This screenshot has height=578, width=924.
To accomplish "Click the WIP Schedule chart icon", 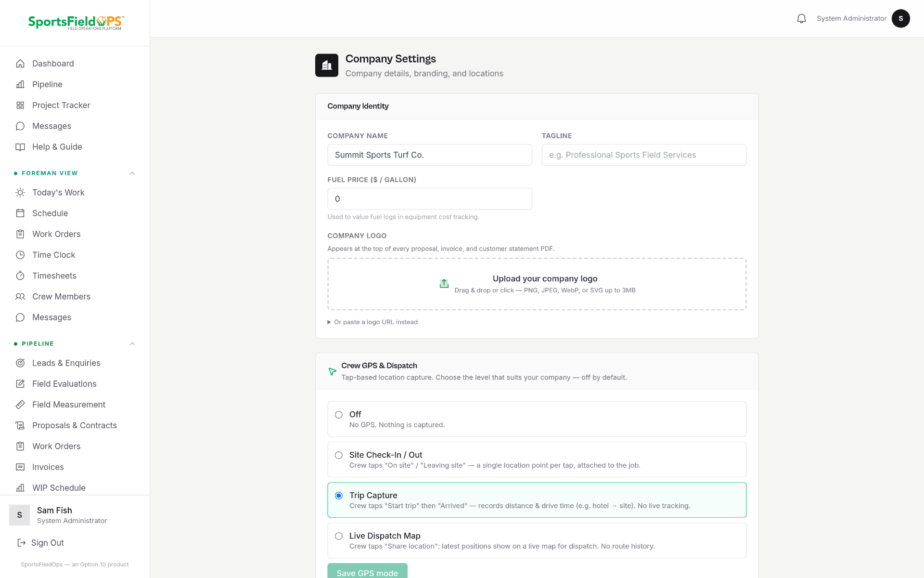I will tap(20, 488).
